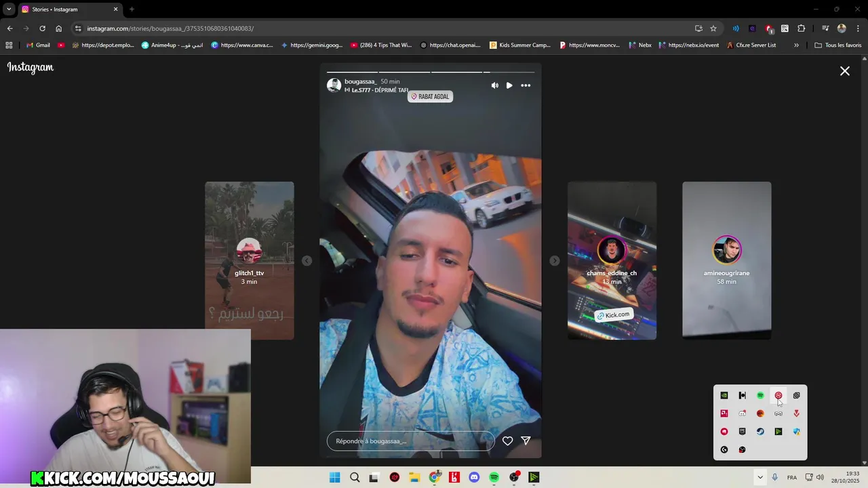Go to the next story with right arrow

555,261
